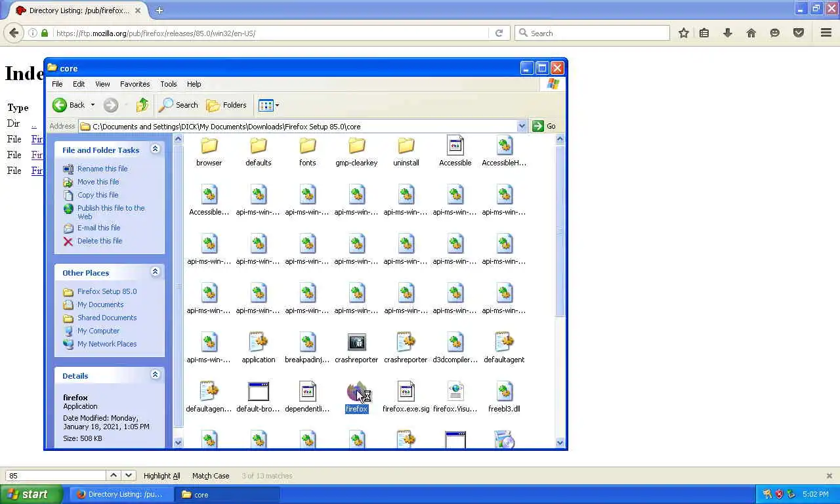The image size is (840, 504).
Task: Select the defaultagent file icon
Action: (x=504, y=342)
